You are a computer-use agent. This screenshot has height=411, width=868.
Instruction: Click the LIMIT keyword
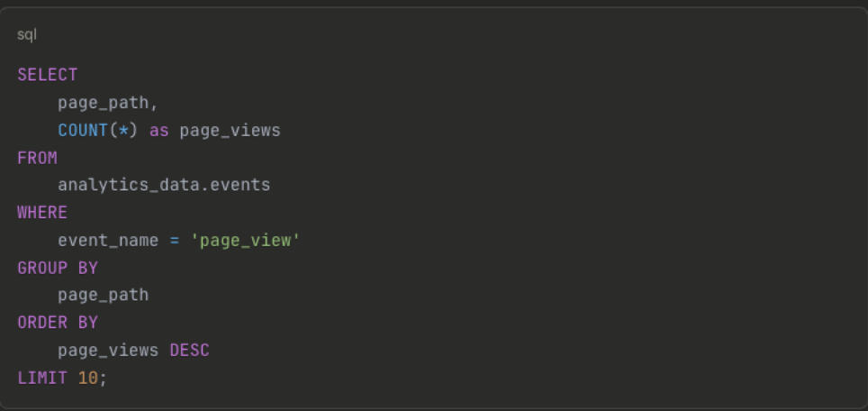42,378
